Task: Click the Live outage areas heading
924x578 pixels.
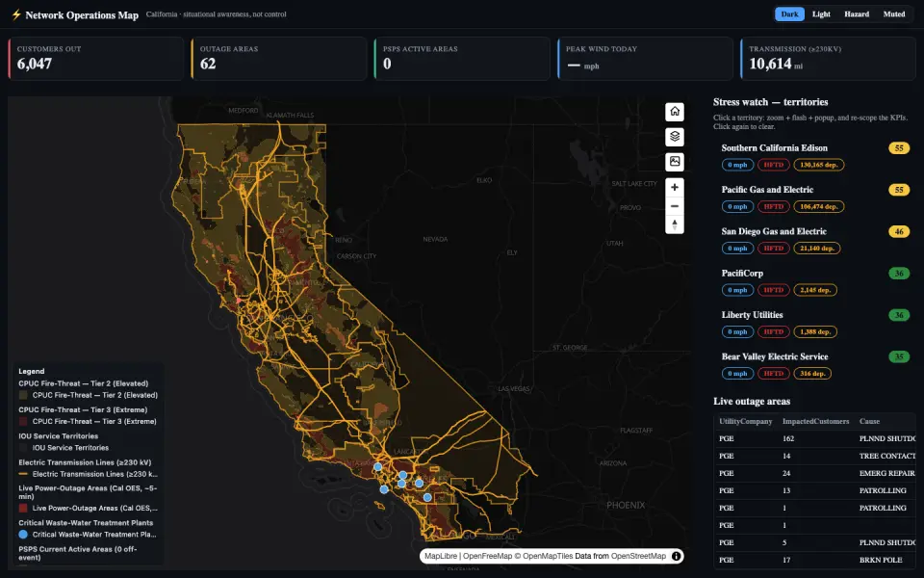Action: (752, 401)
